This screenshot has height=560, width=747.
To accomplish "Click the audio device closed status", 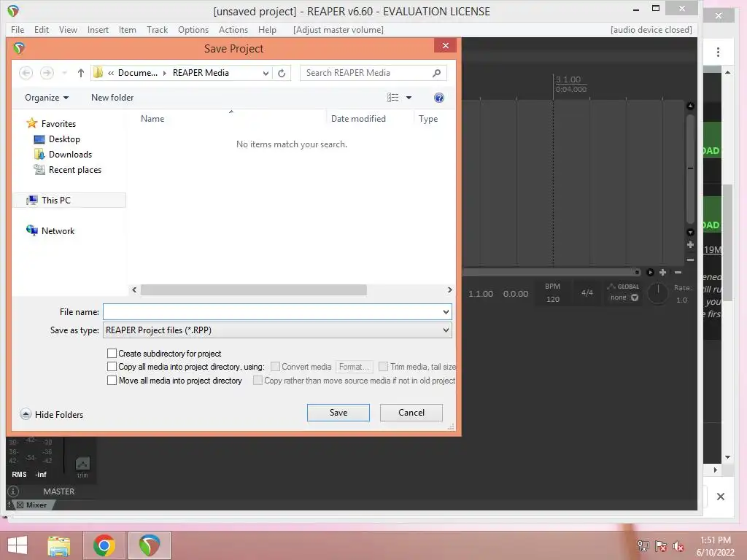I will [x=651, y=29].
